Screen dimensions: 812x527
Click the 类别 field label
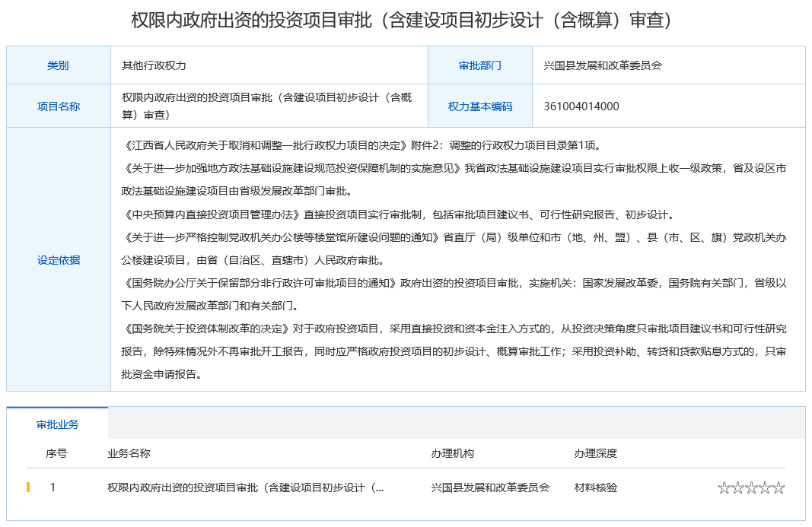click(58, 65)
